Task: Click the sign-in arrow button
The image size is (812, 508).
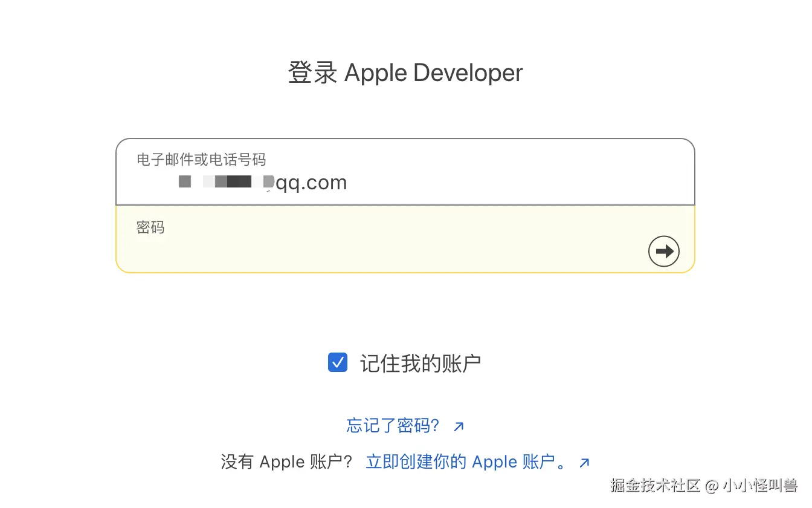Action: [663, 251]
